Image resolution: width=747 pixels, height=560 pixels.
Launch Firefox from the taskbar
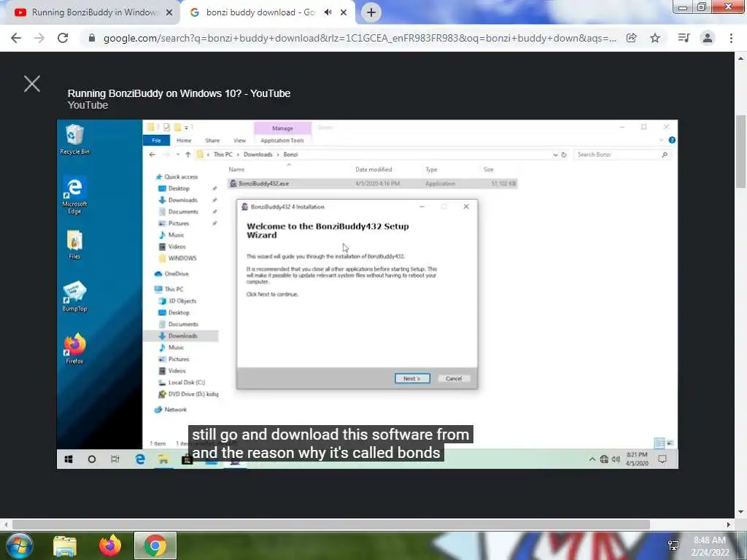tap(110, 545)
